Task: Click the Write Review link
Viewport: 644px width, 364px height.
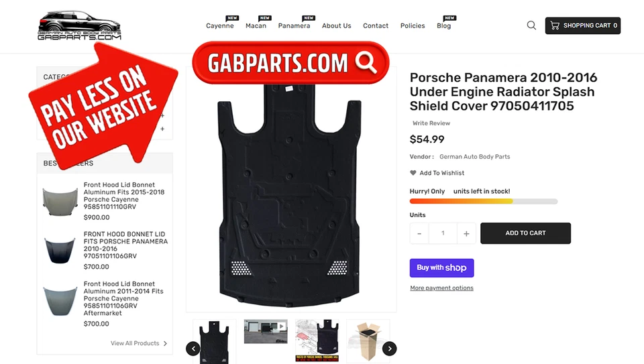Action: (x=431, y=123)
